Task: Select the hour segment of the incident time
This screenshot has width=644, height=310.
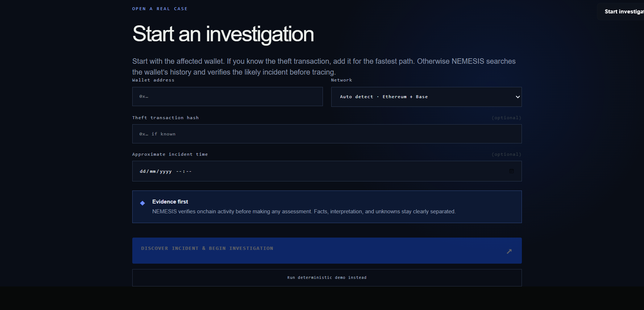Action: [179, 171]
